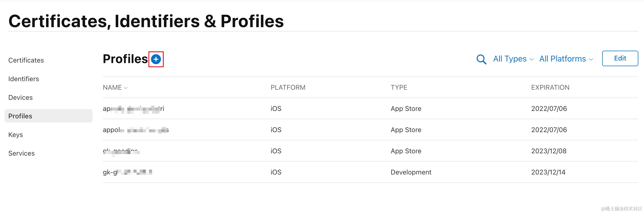Open the Development type profile row
The image size is (644, 213).
[x=127, y=172]
